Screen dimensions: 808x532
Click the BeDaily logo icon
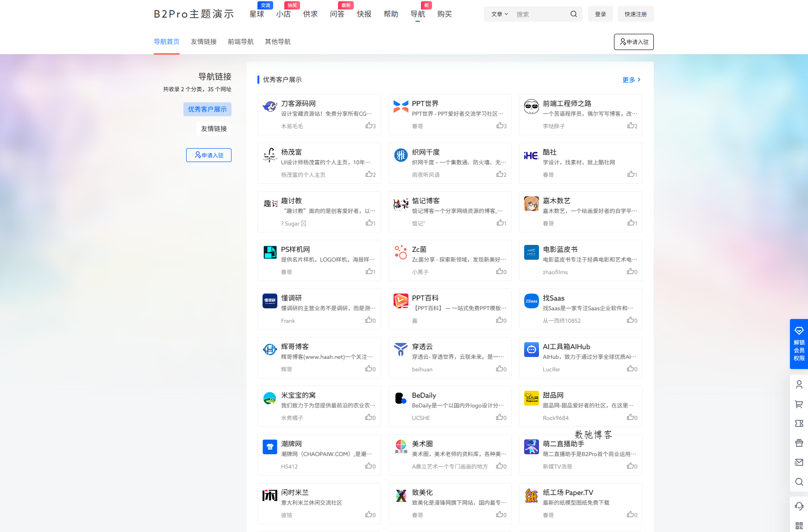[401, 398]
